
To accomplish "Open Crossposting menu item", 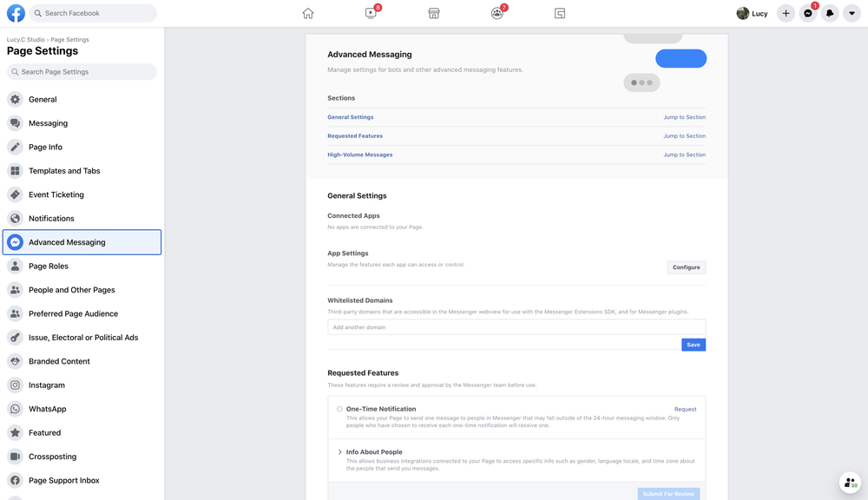I will (x=82, y=457).
